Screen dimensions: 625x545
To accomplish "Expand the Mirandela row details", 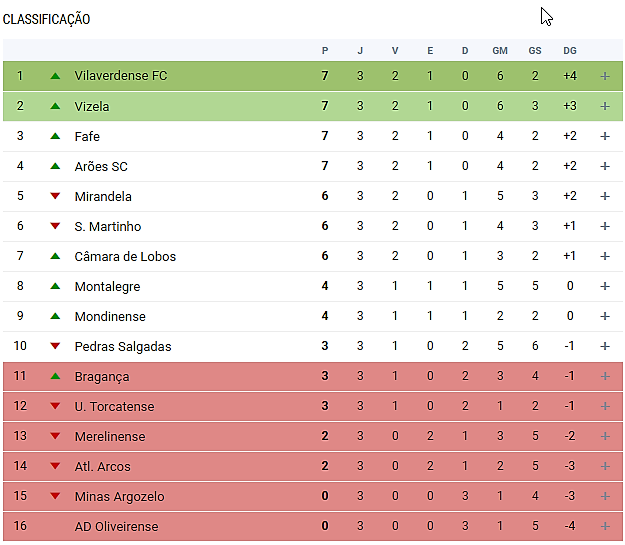I will 604,196.
